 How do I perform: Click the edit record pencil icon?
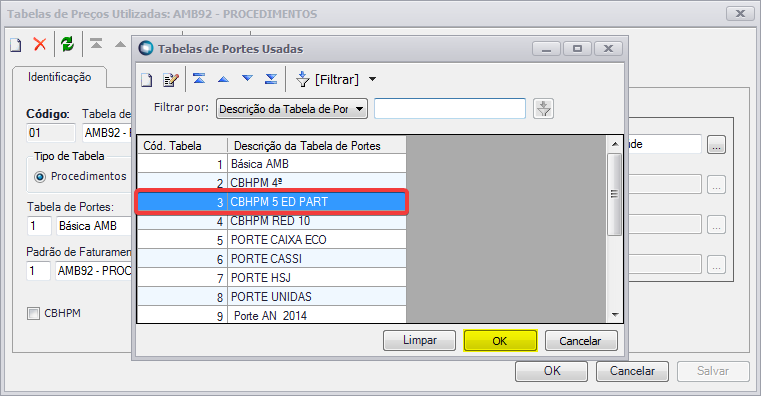[x=170, y=80]
